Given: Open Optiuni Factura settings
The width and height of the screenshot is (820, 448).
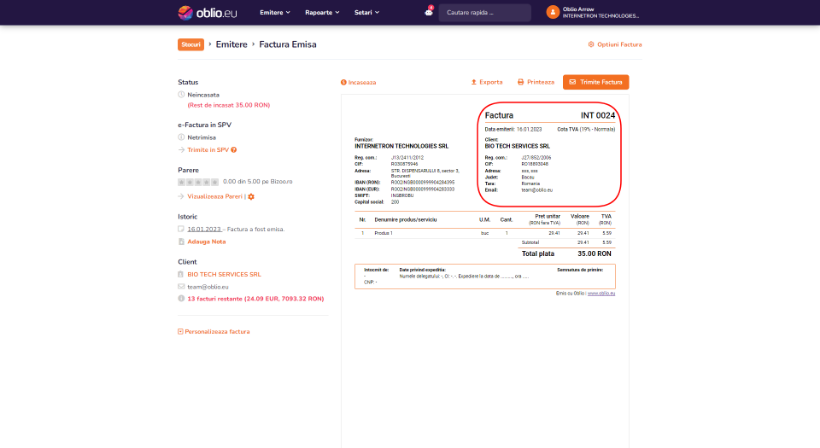Looking at the screenshot, I should 615,44.
